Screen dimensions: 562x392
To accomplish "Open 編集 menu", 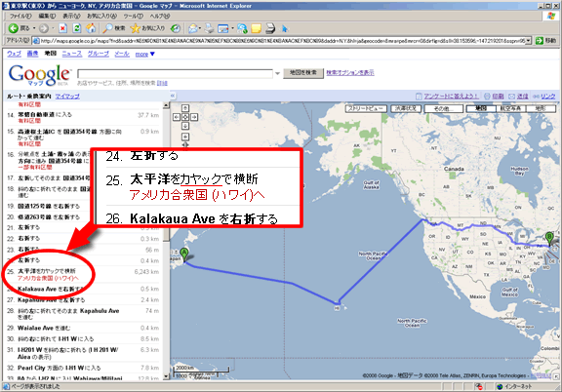I will (x=47, y=17).
